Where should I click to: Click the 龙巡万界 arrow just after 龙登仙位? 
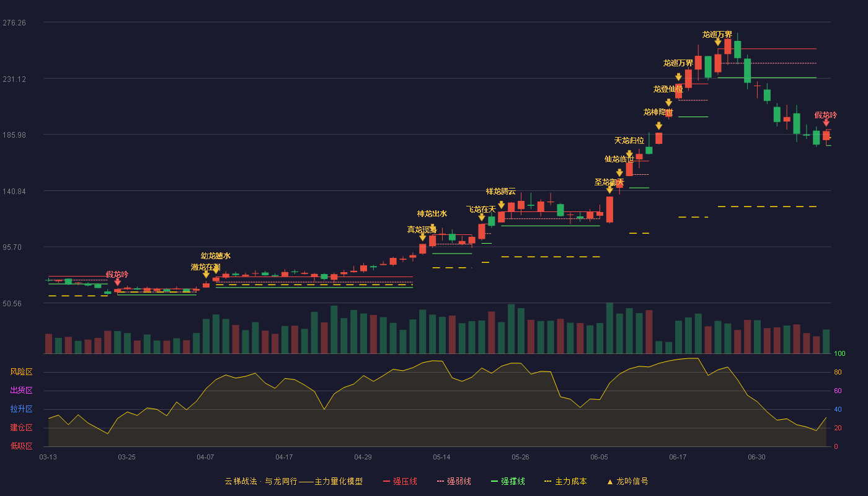pos(679,77)
